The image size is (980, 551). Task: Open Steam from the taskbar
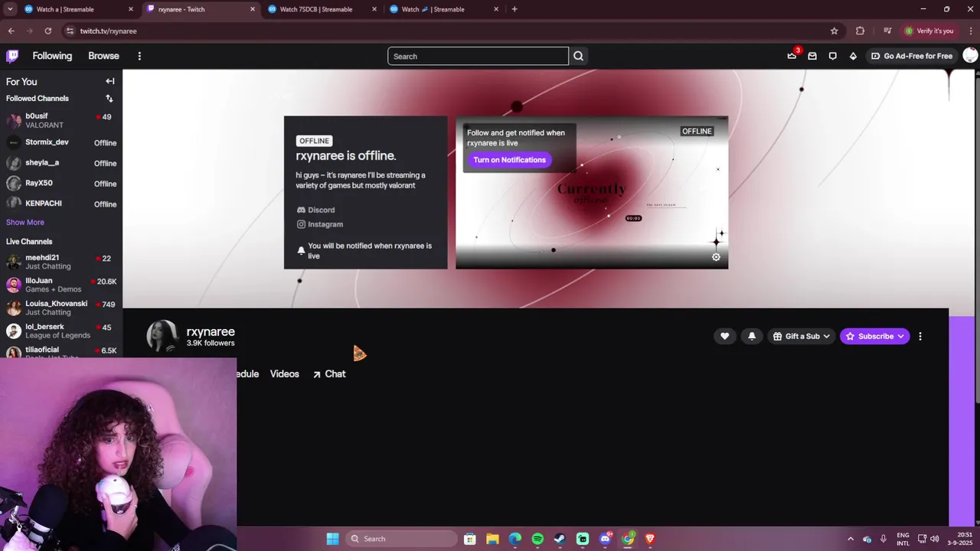pos(560,539)
